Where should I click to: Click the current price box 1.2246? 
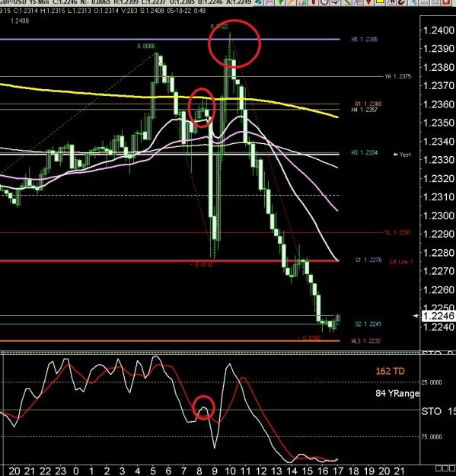[x=438, y=316]
